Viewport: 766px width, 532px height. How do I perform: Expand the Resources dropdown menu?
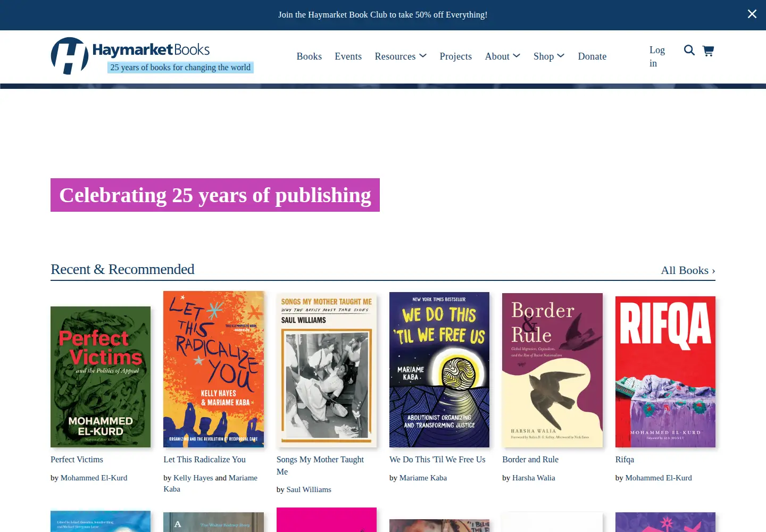401,56
